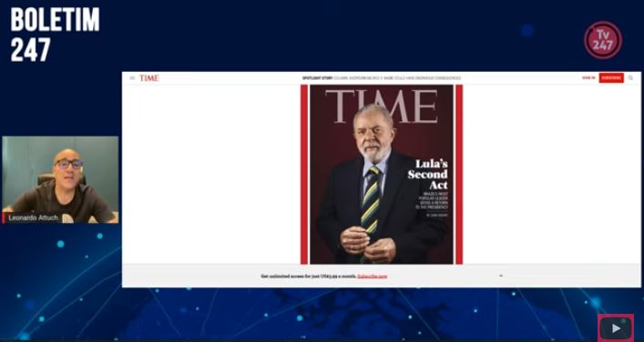Open the search magnifier icon
The width and height of the screenshot is (644, 342).
click(x=630, y=78)
